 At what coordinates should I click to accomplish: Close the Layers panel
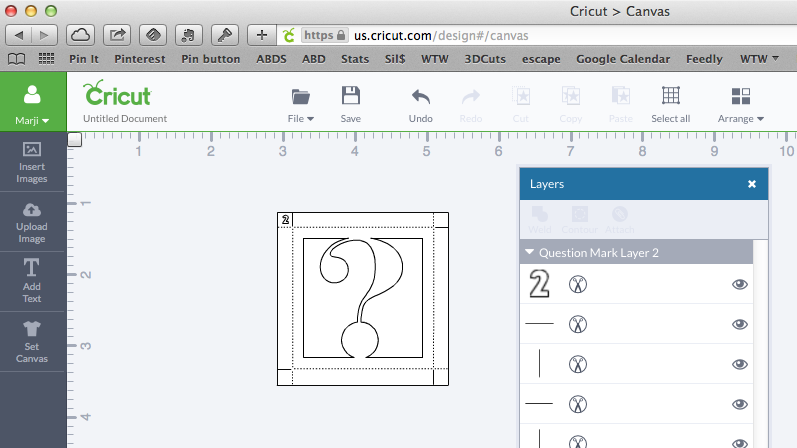tap(752, 184)
